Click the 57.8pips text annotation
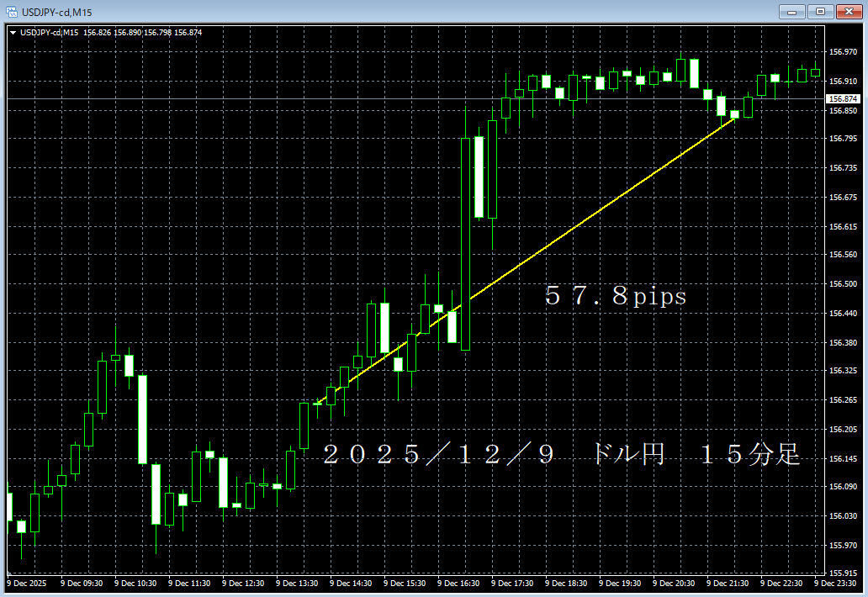This screenshot has height=597, width=868. (614, 296)
